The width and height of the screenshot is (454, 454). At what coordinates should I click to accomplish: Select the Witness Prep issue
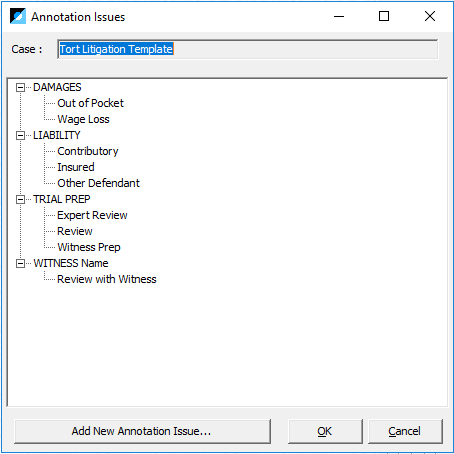point(89,247)
